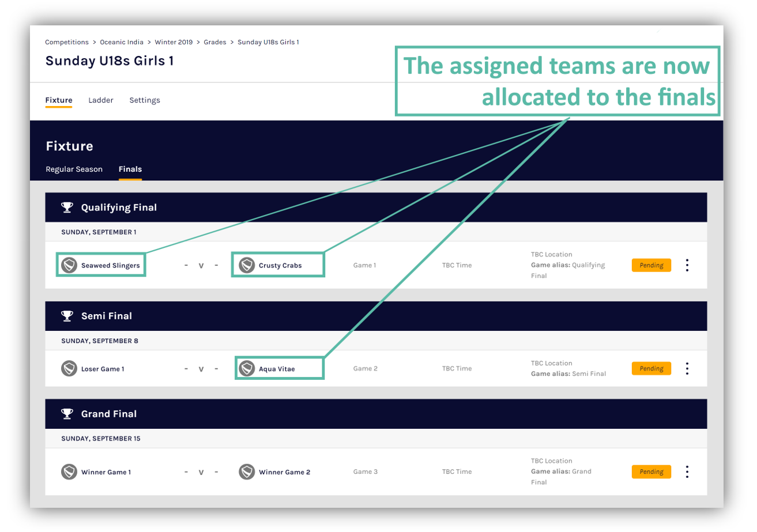This screenshot has height=532, width=757.
Task: Click Crusty Crabs team shield icon
Action: tap(247, 265)
